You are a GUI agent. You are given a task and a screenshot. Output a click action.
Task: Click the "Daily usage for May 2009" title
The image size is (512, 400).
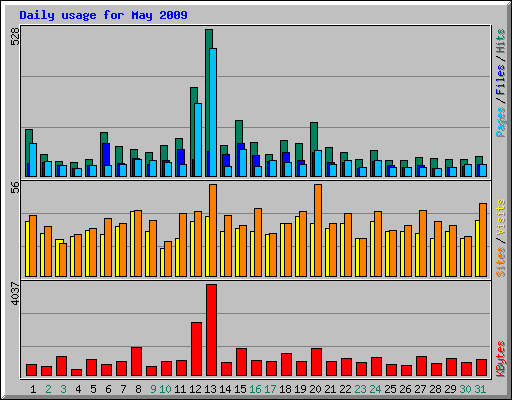coord(103,15)
